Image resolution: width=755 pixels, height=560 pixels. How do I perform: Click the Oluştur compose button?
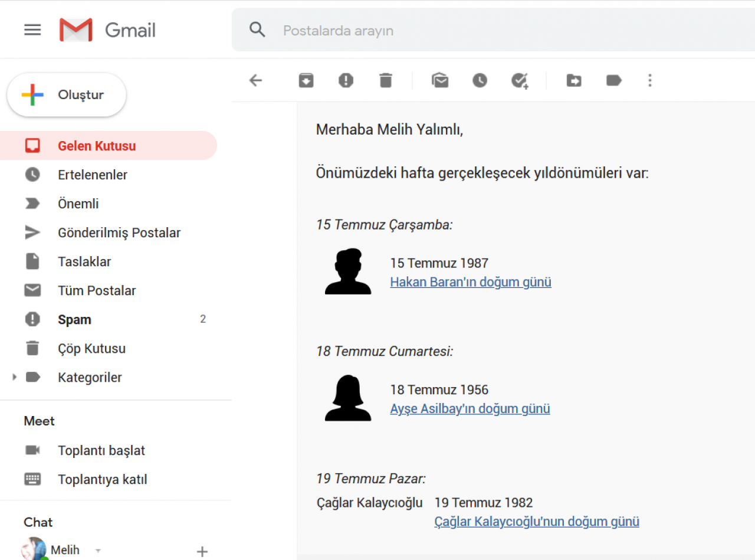[67, 95]
